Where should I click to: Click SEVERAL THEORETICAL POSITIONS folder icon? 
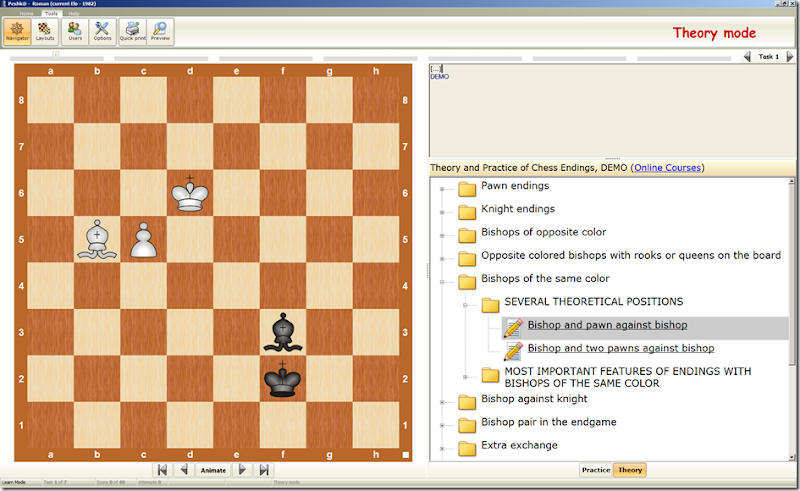click(490, 305)
